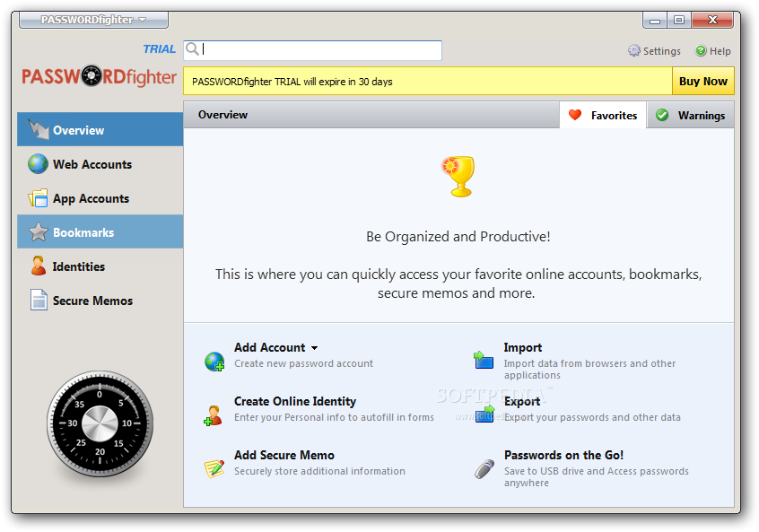Click the Web Accounts globe icon
Image resolution: width=759 pixels, height=532 pixels.
point(38,164)
